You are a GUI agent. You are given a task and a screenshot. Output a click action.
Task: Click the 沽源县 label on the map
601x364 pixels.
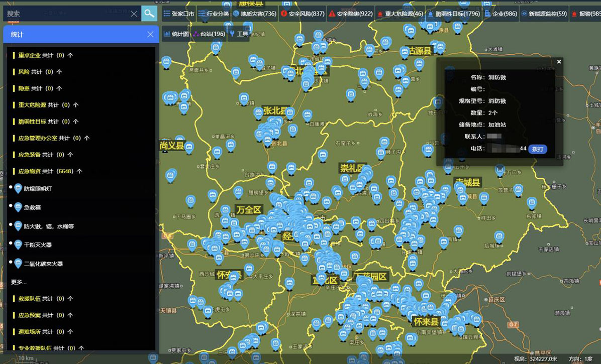coord(420,51)
